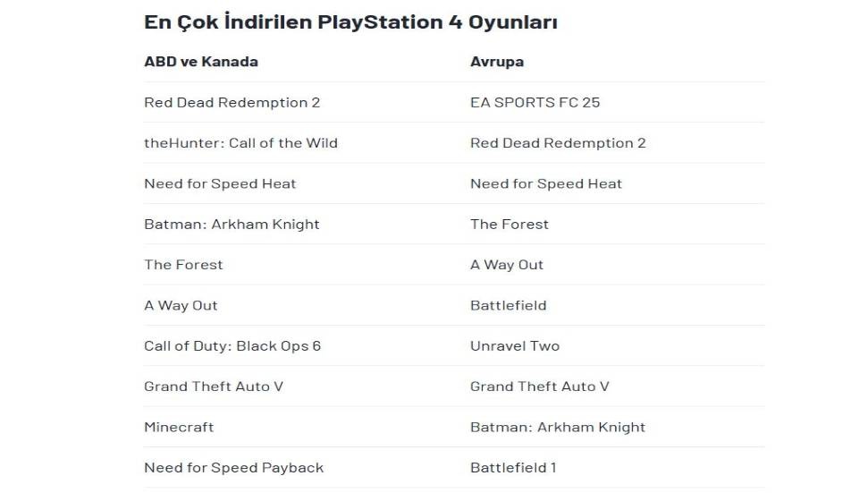
Task: Click the "Unravel Two" entry
Action: (515, 345)
